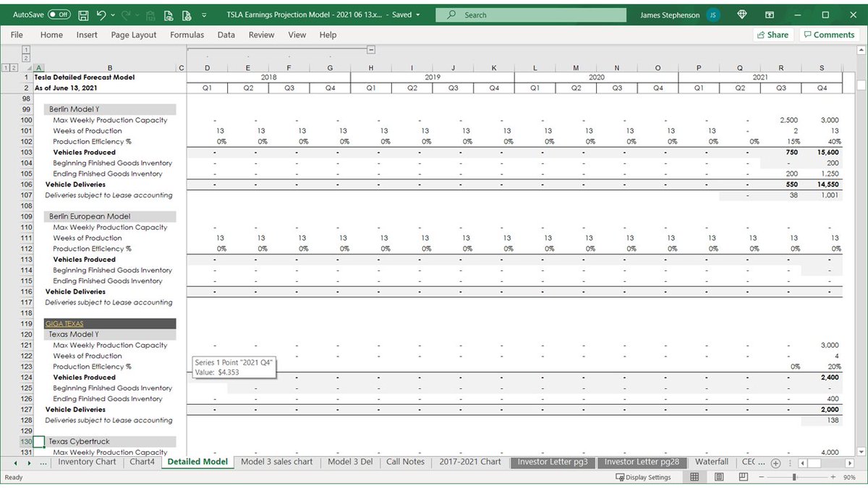The height and width of the screenshot is (488, 868).
Task: Open the Data ribbon tab
Action: pos(226,35)
